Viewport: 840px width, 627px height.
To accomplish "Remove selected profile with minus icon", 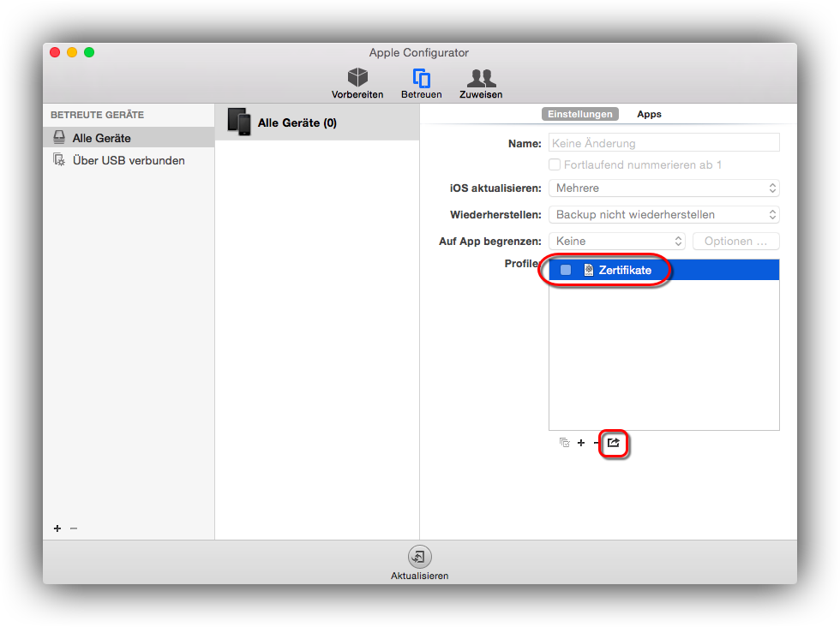I will pyautogui.click(x=597, y=443).
